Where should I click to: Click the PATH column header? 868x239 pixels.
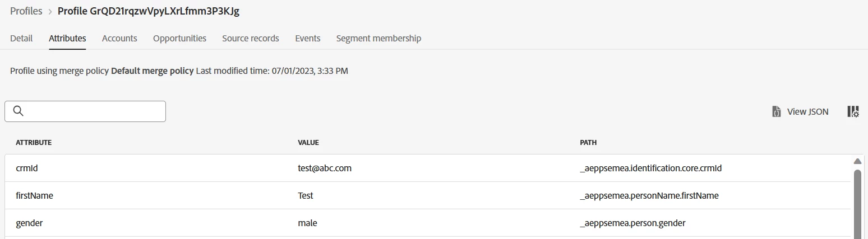pos(588,143)
